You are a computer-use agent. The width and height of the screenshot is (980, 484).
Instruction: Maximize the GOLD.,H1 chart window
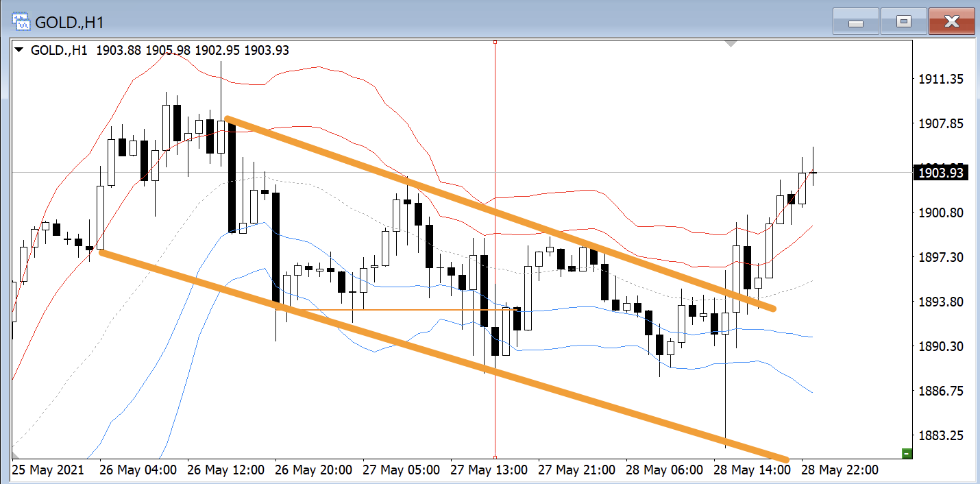point(903,23)
